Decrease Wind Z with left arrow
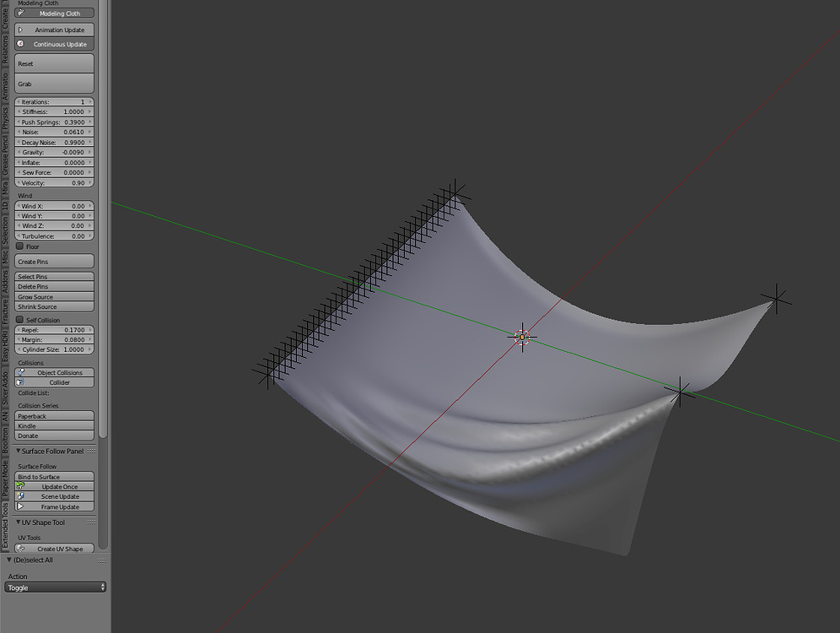The image size is (840, 633). pos(19,225)
